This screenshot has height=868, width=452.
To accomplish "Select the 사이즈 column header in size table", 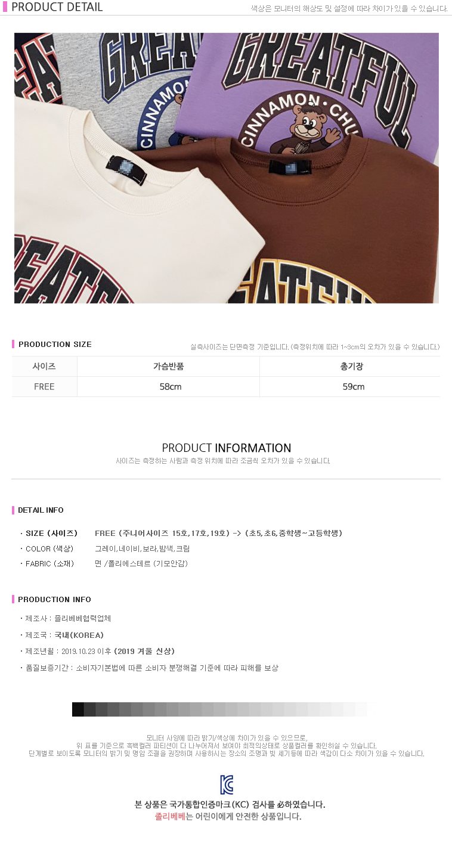I will pyautogui.click(x=44, y=367).
